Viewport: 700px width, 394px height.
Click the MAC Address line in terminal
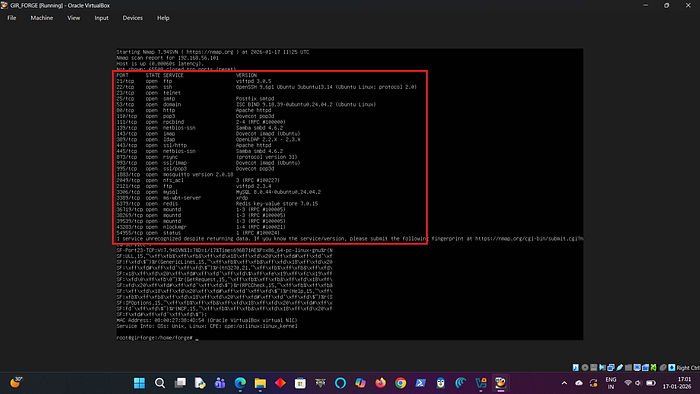pyautogui.click(x=207, y=320)
